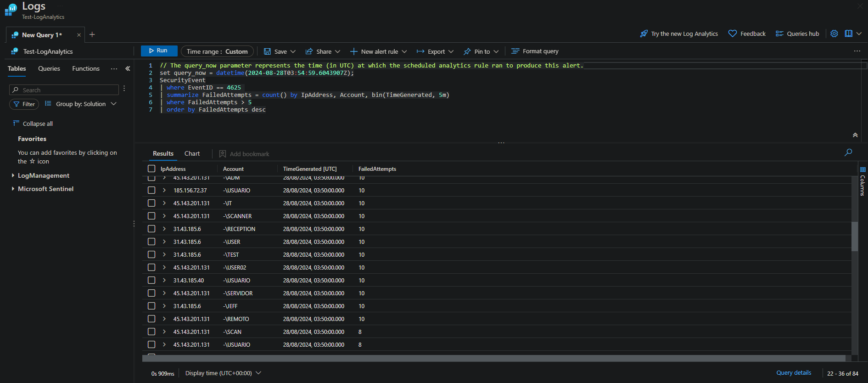Screen dimensions: 868x383
Task: Open the Save dropdown arrow
Action: click(x=293, y=51)
